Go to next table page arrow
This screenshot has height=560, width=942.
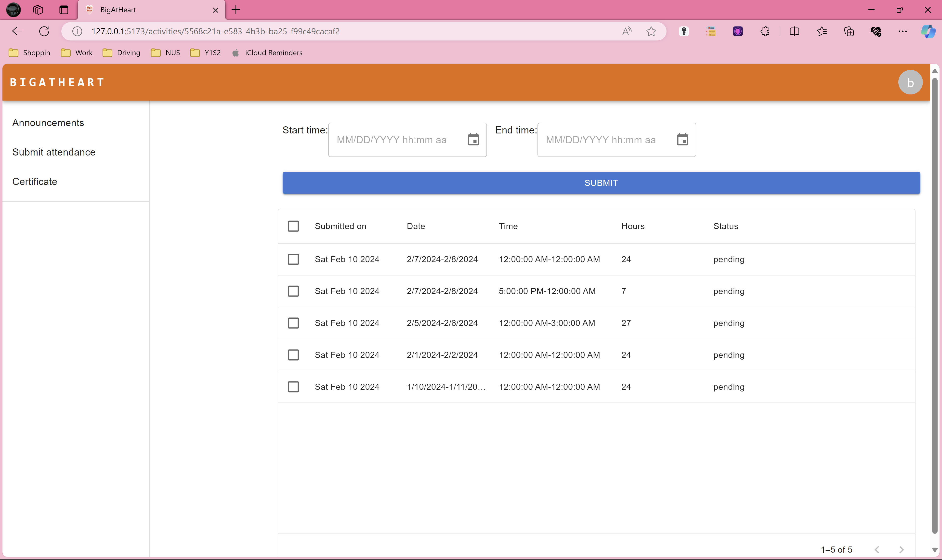coord(901,549)
